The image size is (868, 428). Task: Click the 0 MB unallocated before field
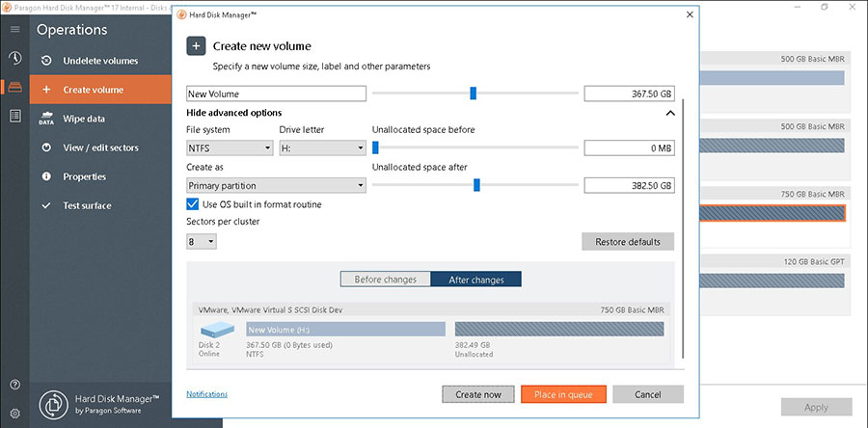pyautogui.click(x=630, y=148)
